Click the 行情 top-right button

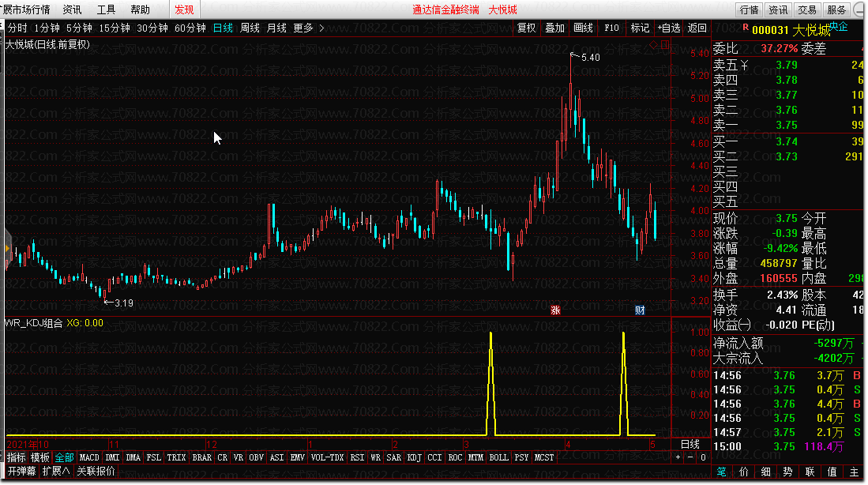[749, 10]
